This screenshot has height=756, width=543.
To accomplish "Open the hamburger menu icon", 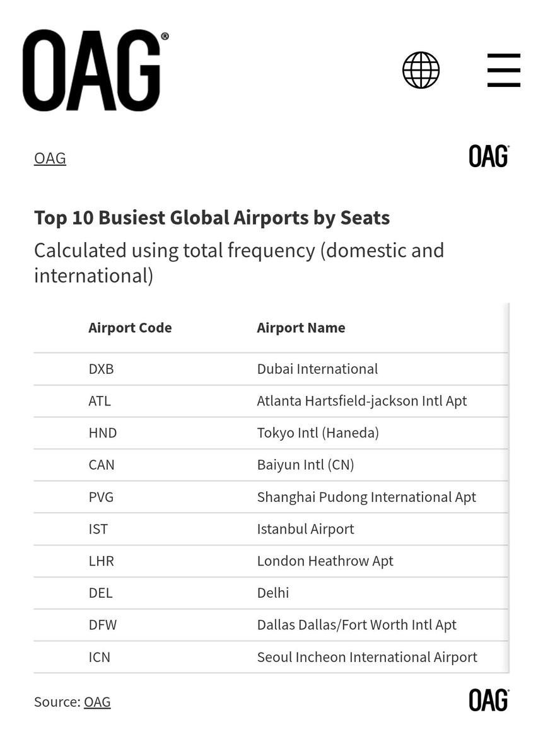I will pyautogui.click(x=503, y=71).
